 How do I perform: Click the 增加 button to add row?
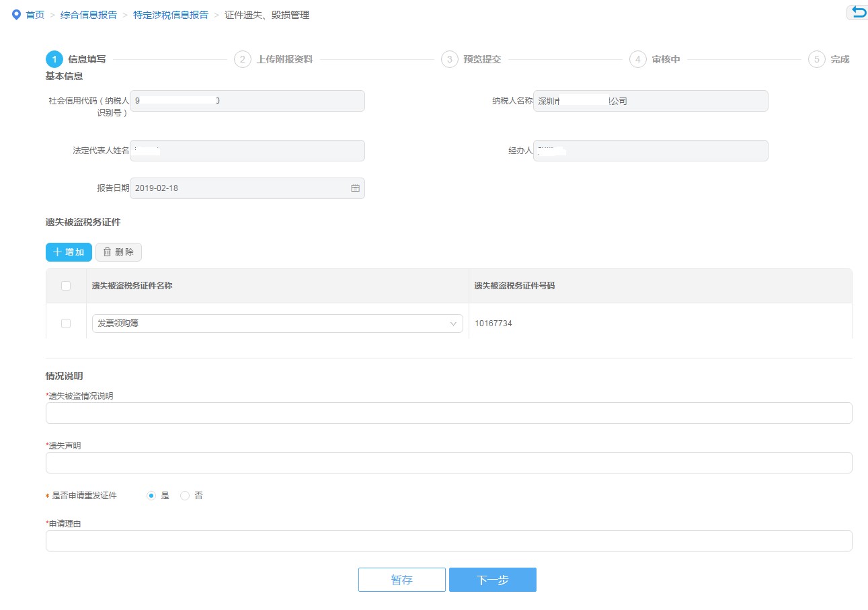(x=69, y=252)
